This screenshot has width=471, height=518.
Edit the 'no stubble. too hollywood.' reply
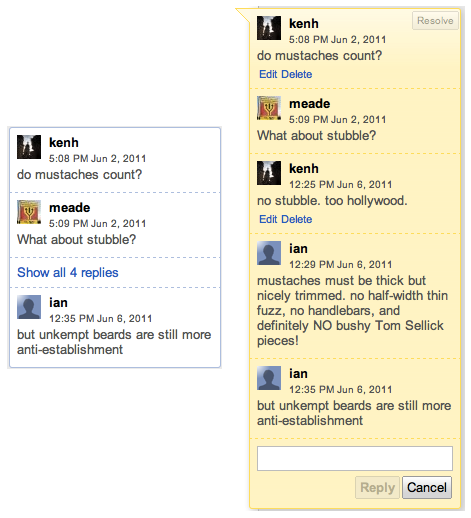click(x=268, y=219)
